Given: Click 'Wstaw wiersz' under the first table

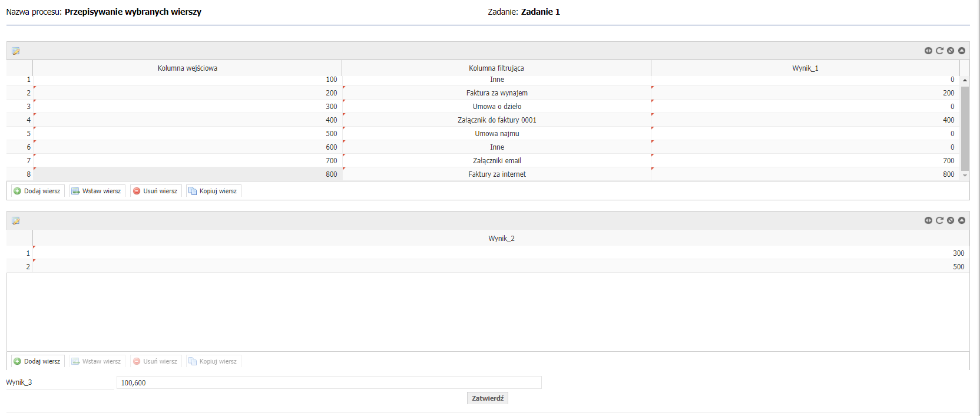Looking at the screenshot, I should point(97,191).
